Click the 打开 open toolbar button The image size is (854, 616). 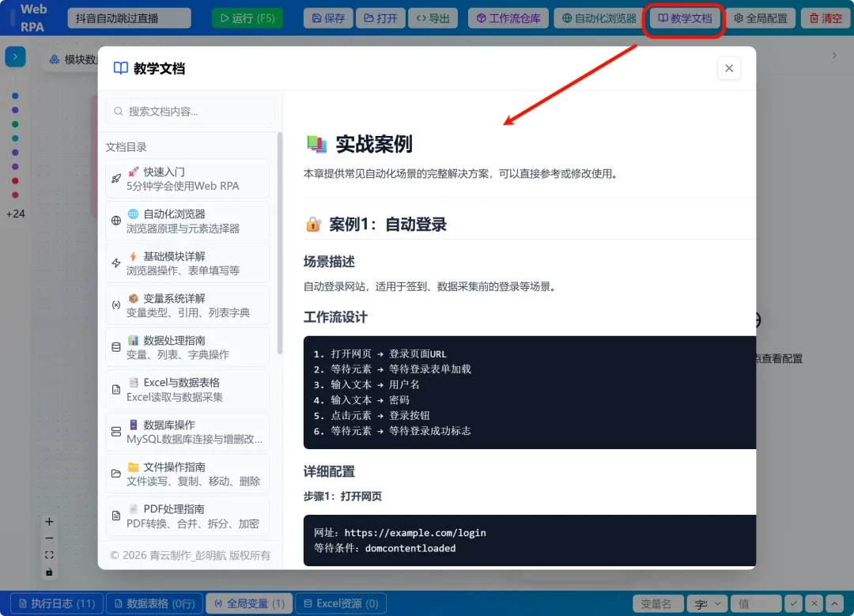[380, 18]
